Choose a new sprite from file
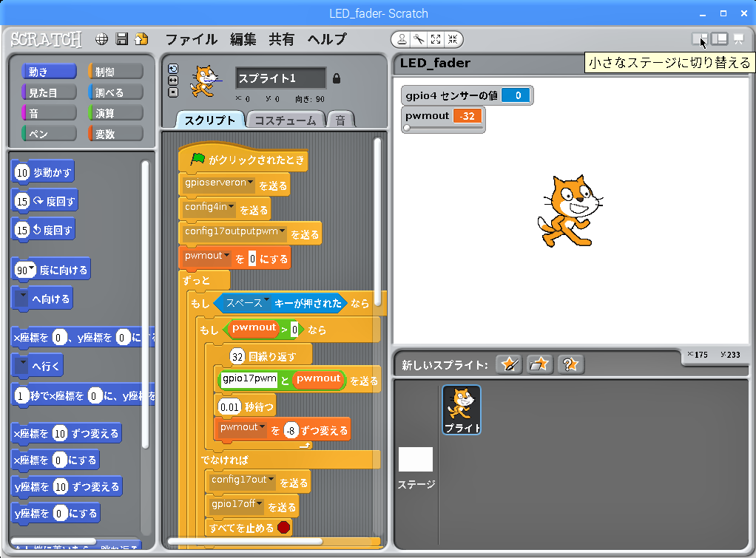 tap(539, 364)
